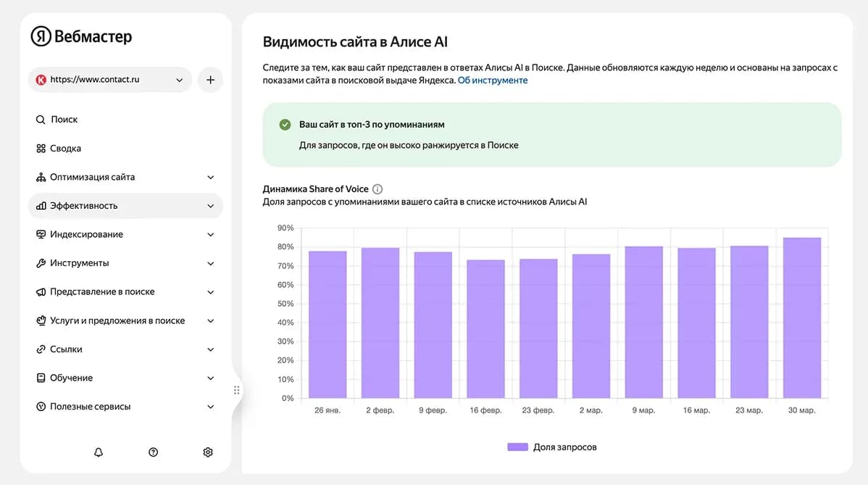Click the 90% axis label
Viewport: 868px width, 485px height.
[285, 228]
